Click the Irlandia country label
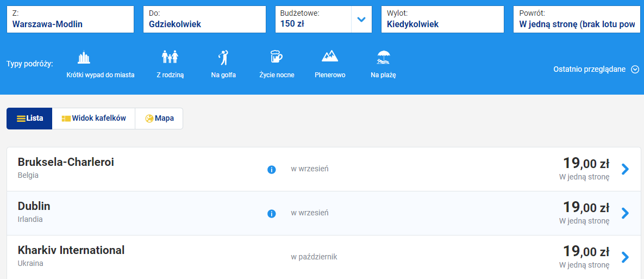This screenshot has width=644, height=279. coord(30,219)
